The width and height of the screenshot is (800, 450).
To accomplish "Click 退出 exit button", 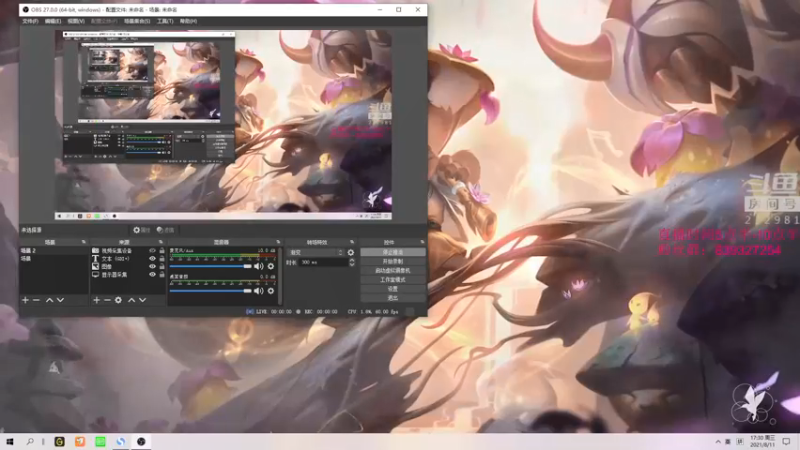I will click(393, 298).
